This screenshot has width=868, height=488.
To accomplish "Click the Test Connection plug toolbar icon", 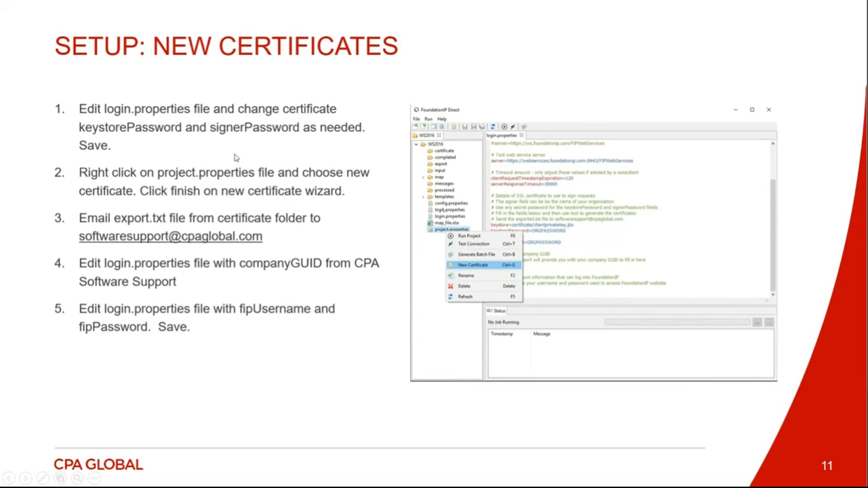I will (x=513, y=127).
